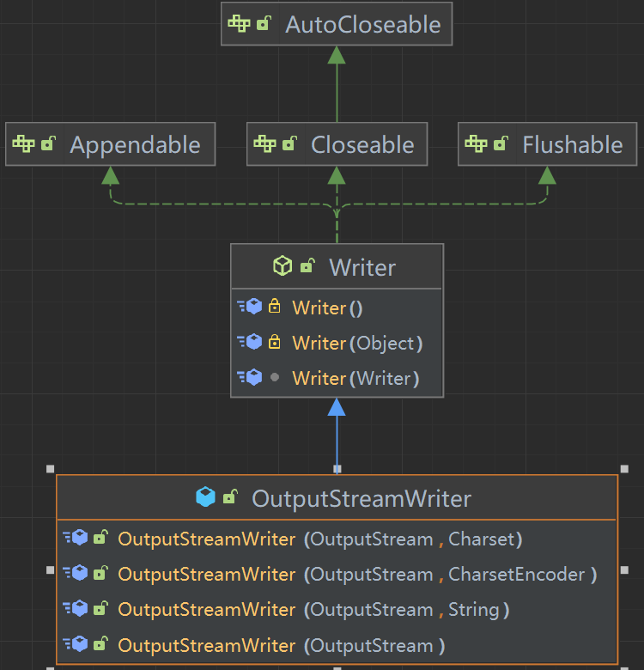Click the constructor icon beside Writer(Writer)
The image size is (644, 670).
(x=250, y=378)
